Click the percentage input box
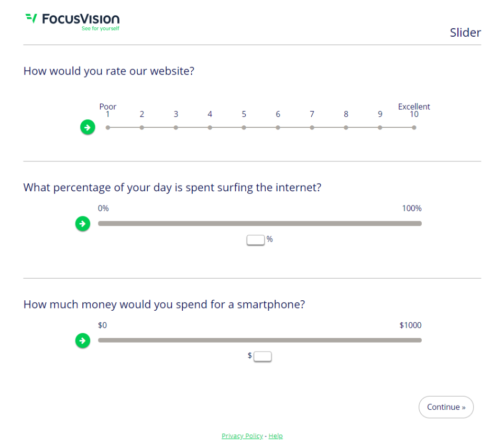Viewport: 503px width, 448px height. pyautogui.click(x=256, y=240)
